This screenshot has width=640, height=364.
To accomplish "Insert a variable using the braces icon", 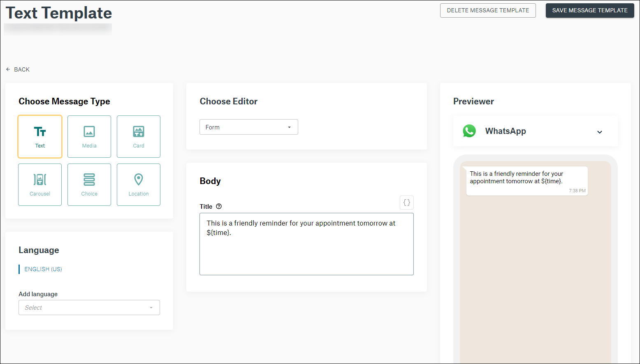I will point(406,202).
